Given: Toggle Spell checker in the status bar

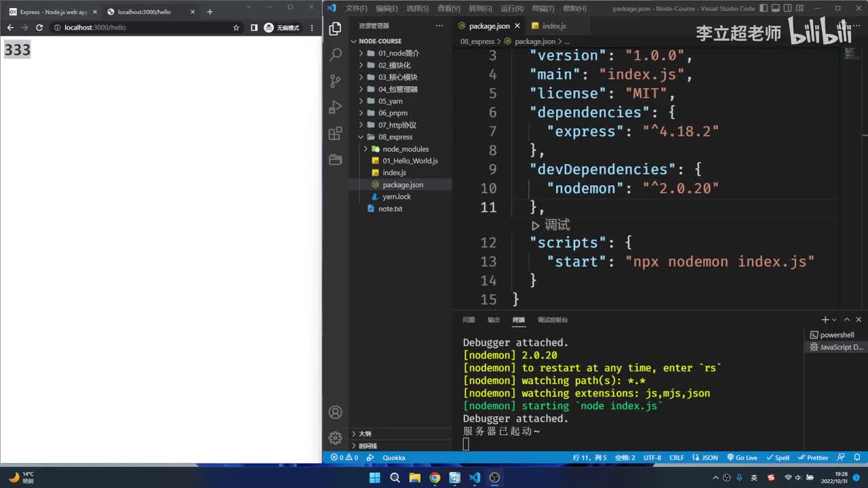Looking at the screenshot, I should [778, 457].
